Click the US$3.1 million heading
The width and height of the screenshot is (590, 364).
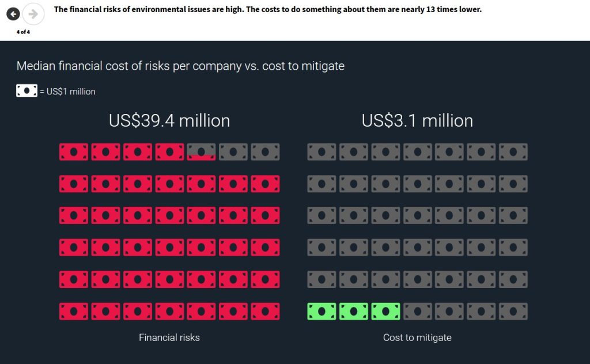pyautogui.click(x=417, y=121)
